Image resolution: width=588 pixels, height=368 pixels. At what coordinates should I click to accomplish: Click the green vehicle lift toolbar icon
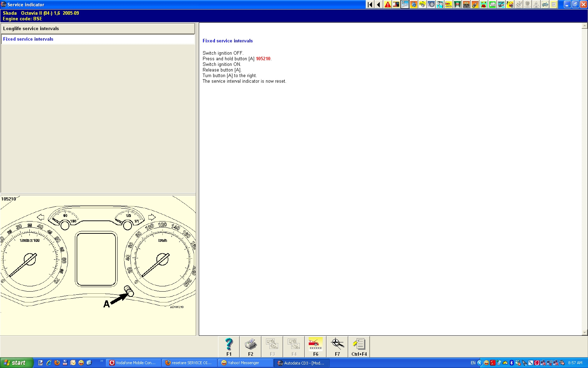pos(457,5)
